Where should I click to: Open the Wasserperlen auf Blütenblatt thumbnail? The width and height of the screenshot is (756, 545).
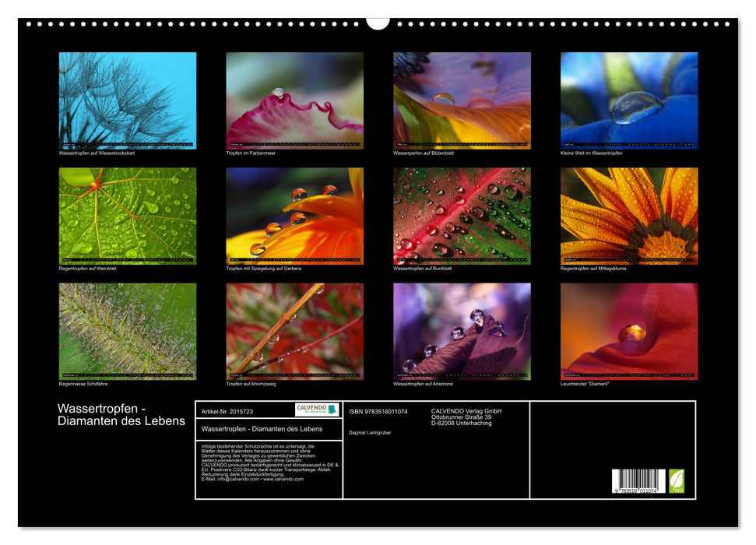point(462,100)
